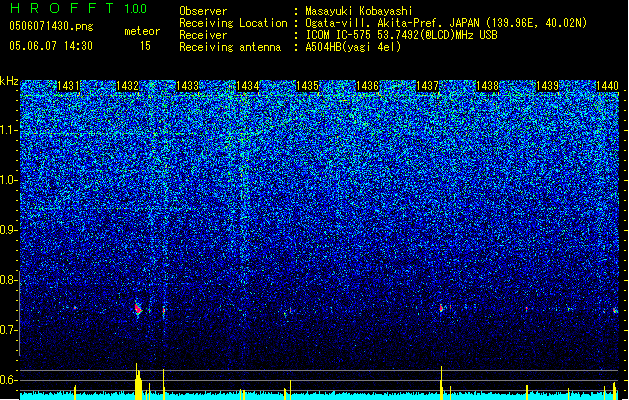Click the 1434 time marker
The image size is (629, 400).
point(248,86)
